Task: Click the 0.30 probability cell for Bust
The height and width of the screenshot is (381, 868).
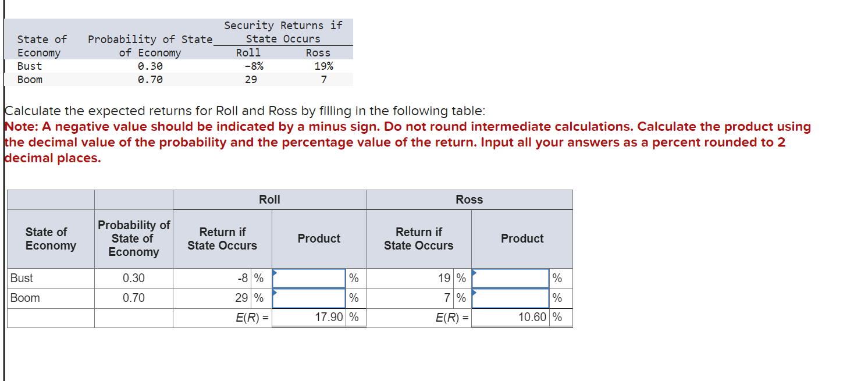Action: [x=133, y=278]
